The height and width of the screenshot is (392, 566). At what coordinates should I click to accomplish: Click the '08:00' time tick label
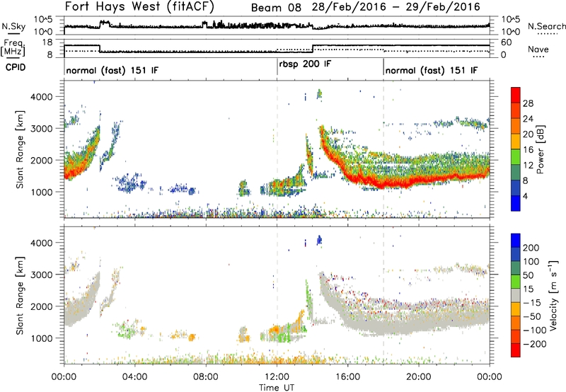(206, 377)
